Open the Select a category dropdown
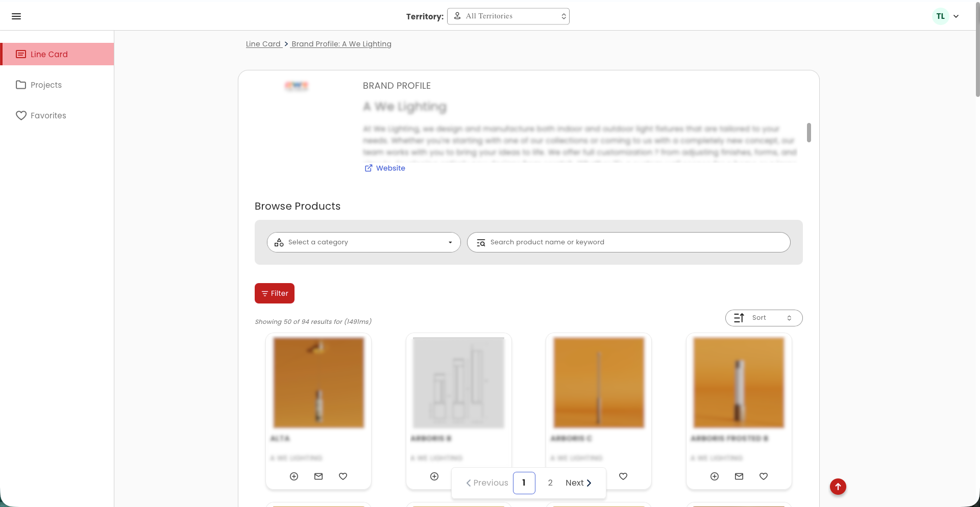980x507 pixels. (x=364, y=242)
